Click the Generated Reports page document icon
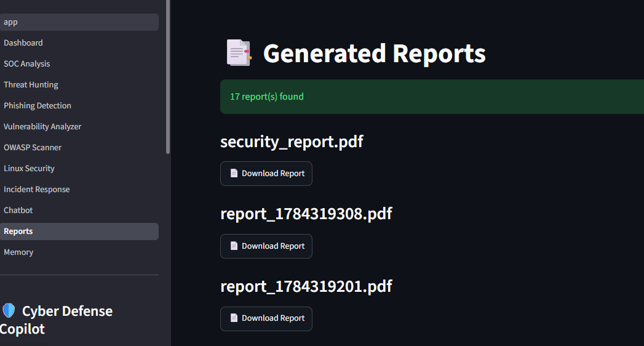Screen dimensions: 644x346 [239, 52]
